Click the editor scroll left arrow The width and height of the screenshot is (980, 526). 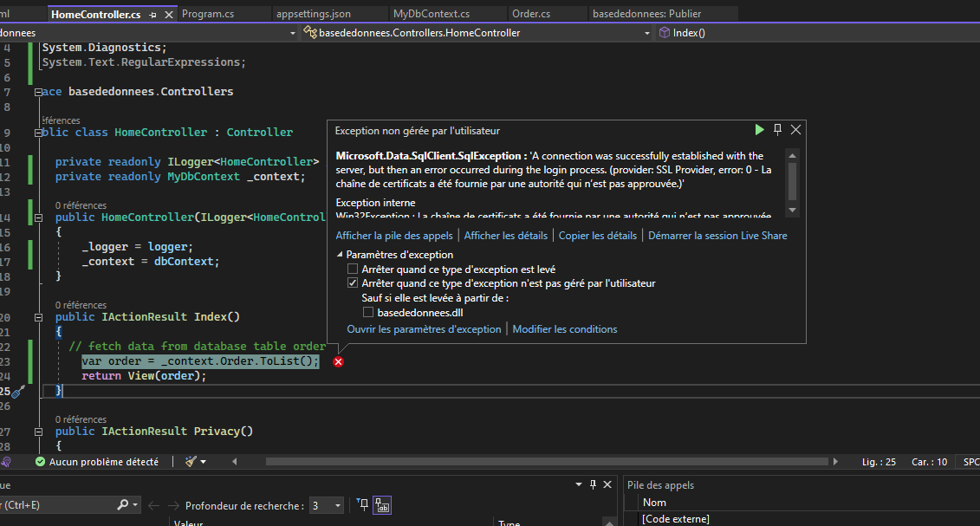click(234, 462)
